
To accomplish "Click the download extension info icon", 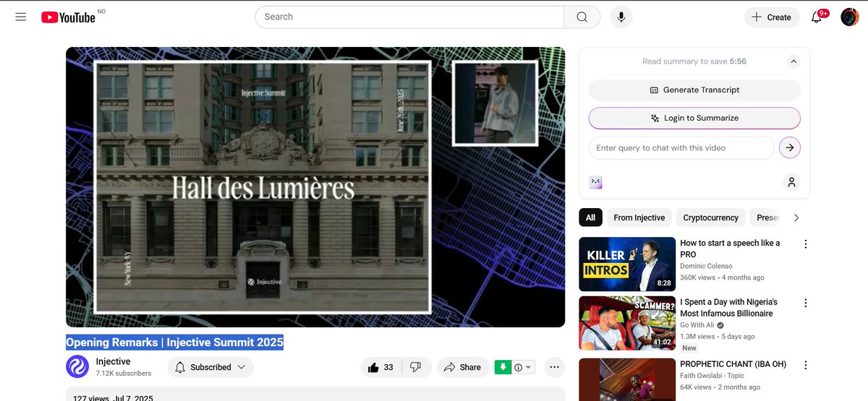I will pos(518,368).
